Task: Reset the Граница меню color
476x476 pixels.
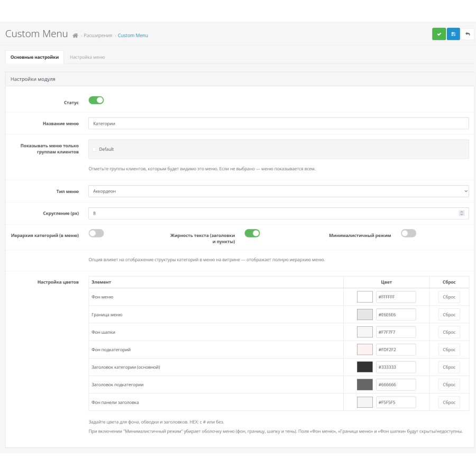Action: (x=449, y=315)
